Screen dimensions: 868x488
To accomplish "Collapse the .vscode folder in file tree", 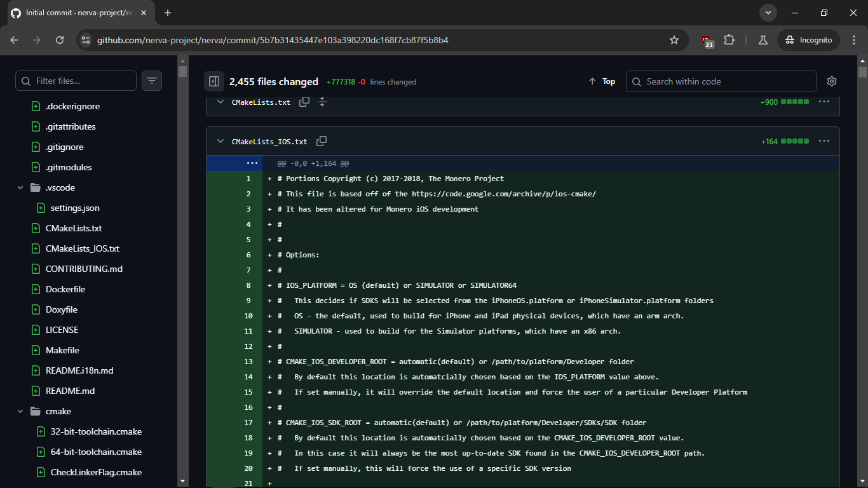I will [20, 187].
